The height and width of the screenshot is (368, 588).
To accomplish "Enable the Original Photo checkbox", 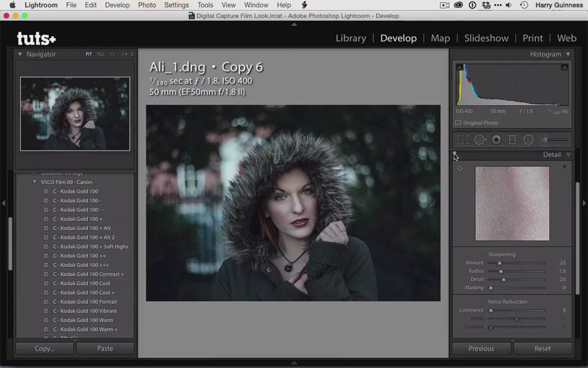I will coord(458,123).
